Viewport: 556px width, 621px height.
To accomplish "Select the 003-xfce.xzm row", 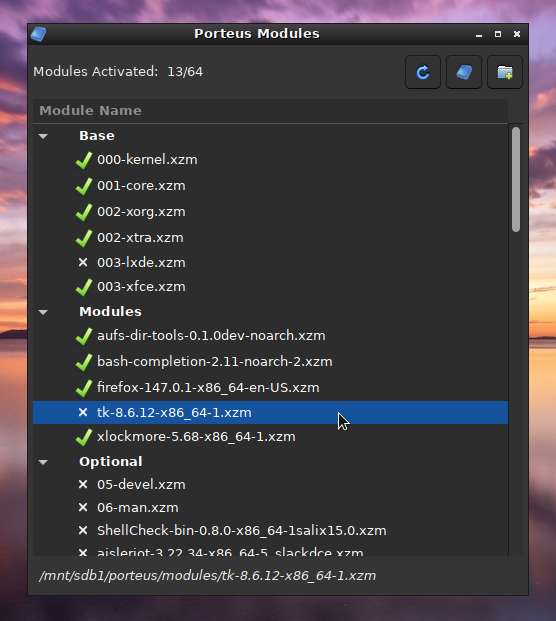I will [270, 287].
